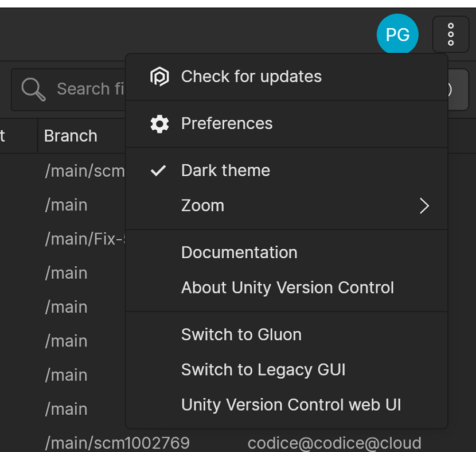Choose Check for updates
Viewport: 476px width, 452px height.
click(x=251, y=76)
